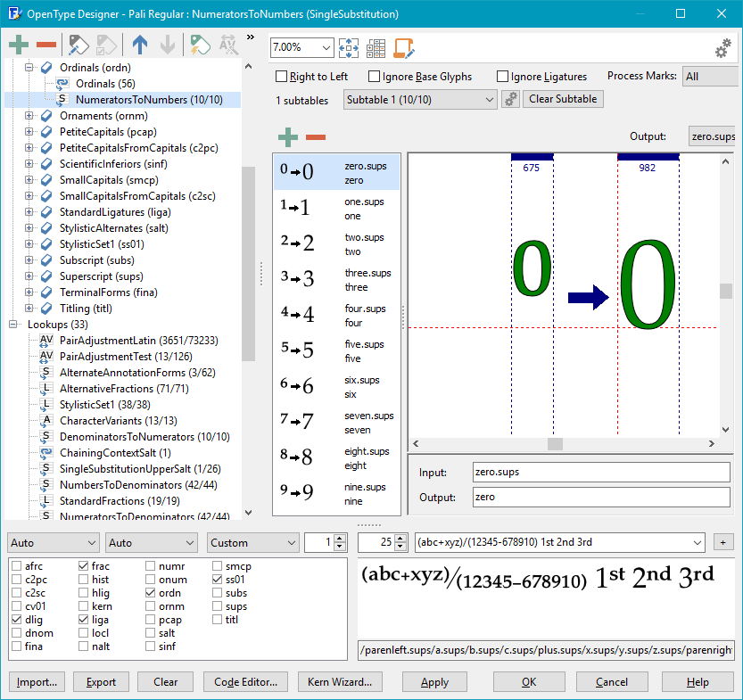Open the preview settings gears icon
743x700 pixels.
[723, 48]
